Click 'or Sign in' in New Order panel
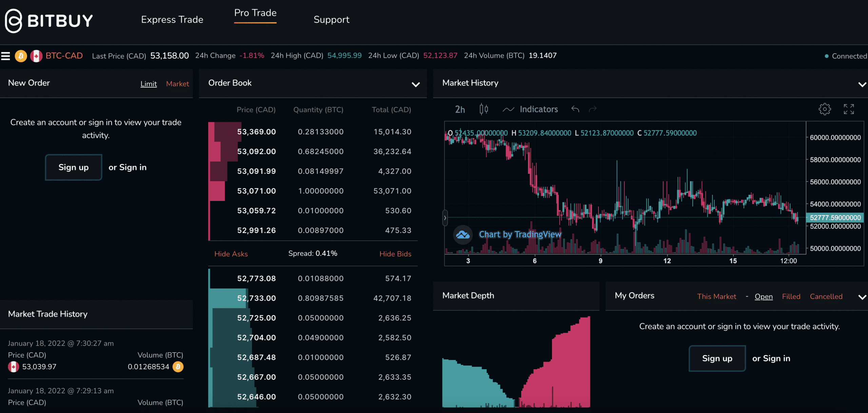This screenshot has height=413, width=868. click(x=127, y=167)
